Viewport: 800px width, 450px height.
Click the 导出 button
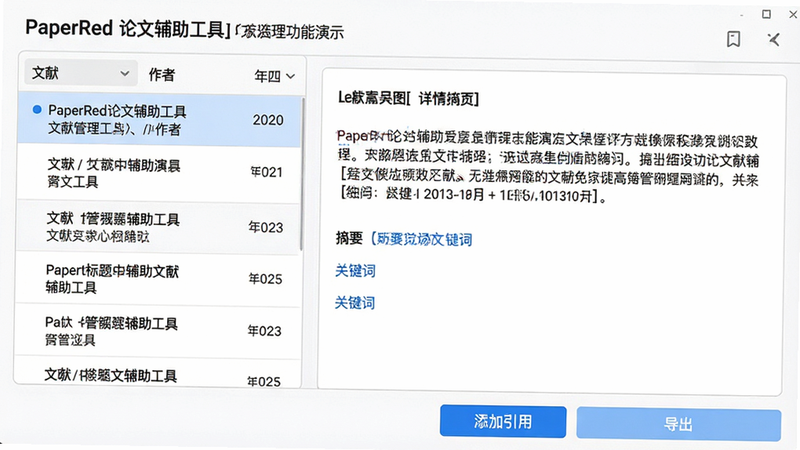click(x=679, y=424)
